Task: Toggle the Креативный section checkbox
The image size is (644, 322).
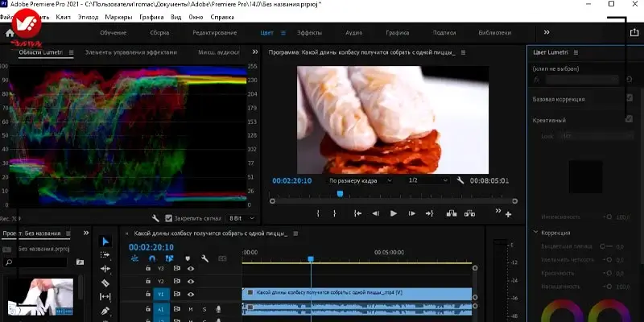Action: [x=629, y=119]
